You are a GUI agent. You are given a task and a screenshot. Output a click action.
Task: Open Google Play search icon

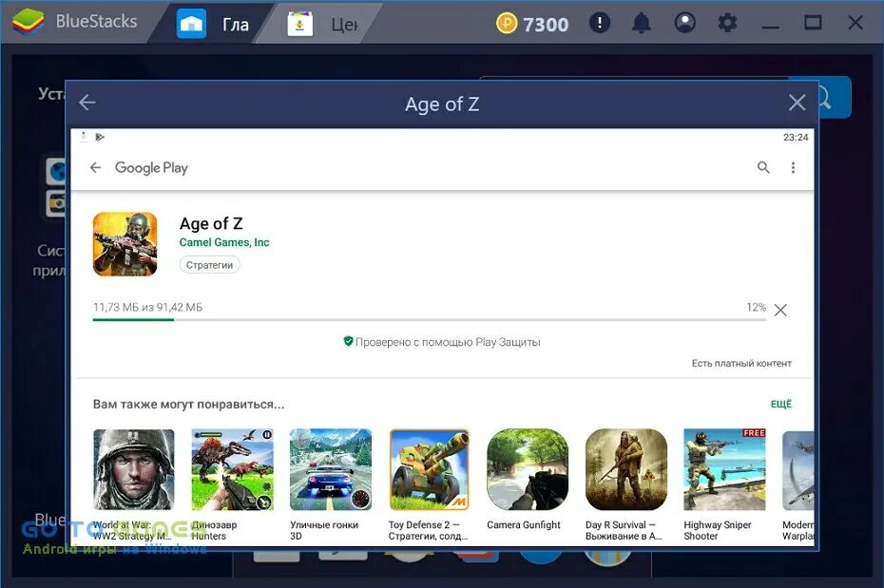point(763,167)
